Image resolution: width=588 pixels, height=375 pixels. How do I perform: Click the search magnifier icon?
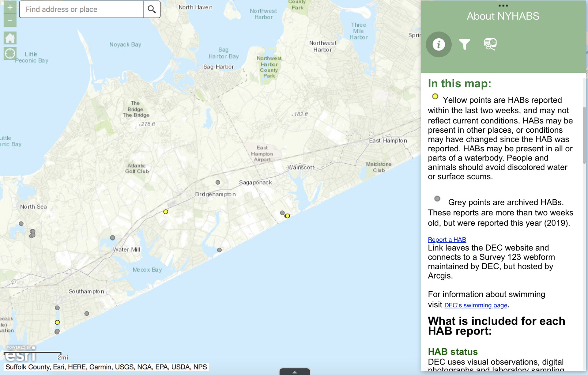click(x=152, y=9)
